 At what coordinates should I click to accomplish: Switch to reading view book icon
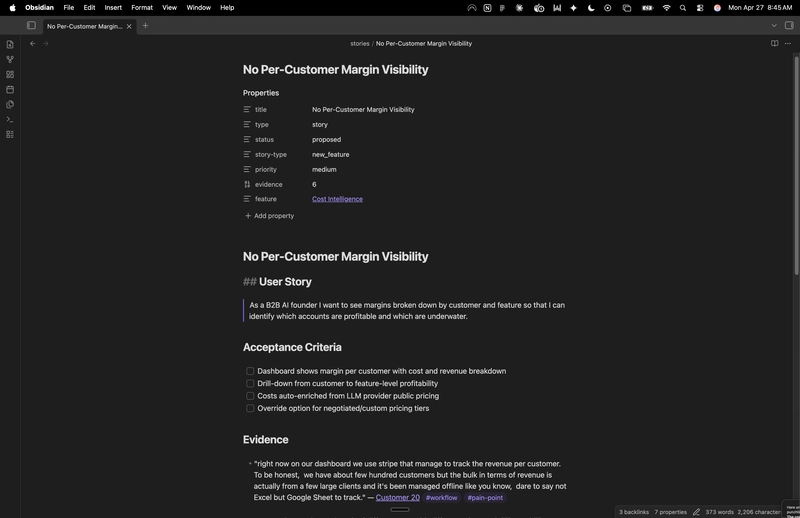pyautogui.click(x=774, y=43)
